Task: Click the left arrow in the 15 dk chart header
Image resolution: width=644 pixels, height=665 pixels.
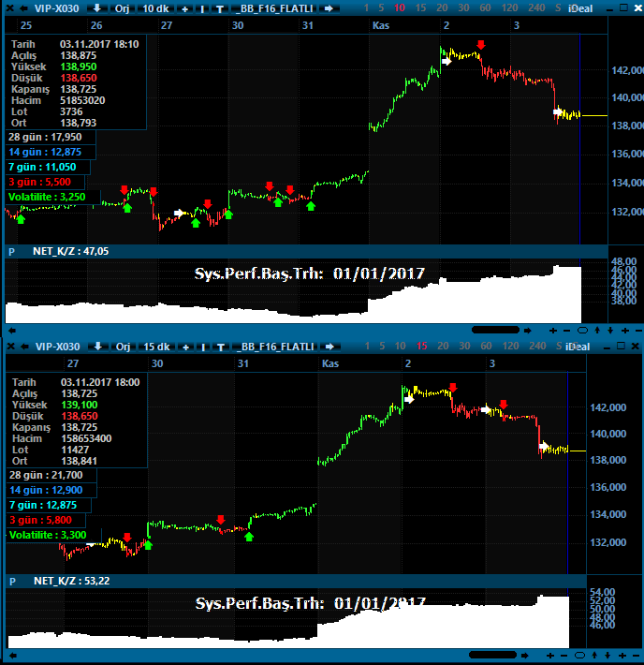Action: pos(24,347)
